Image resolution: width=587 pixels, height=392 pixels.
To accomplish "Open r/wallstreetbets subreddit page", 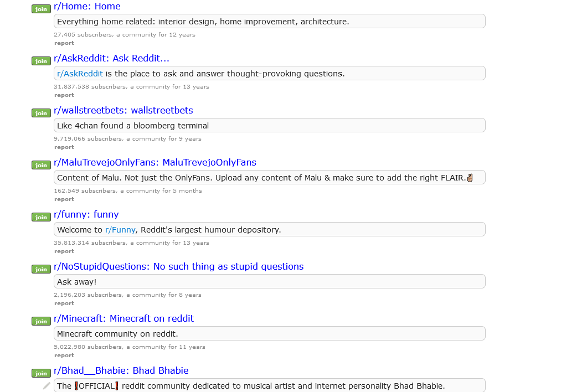I will click(123, 110).
